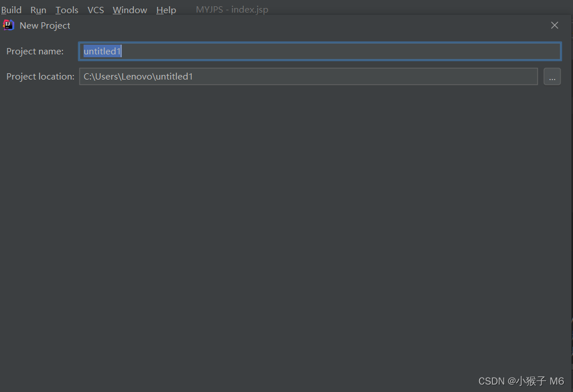Image resolution: width=573 pixels, height=392 pixels.
Task: Close the New Project dialog
Action: click(x=554, y=25)
